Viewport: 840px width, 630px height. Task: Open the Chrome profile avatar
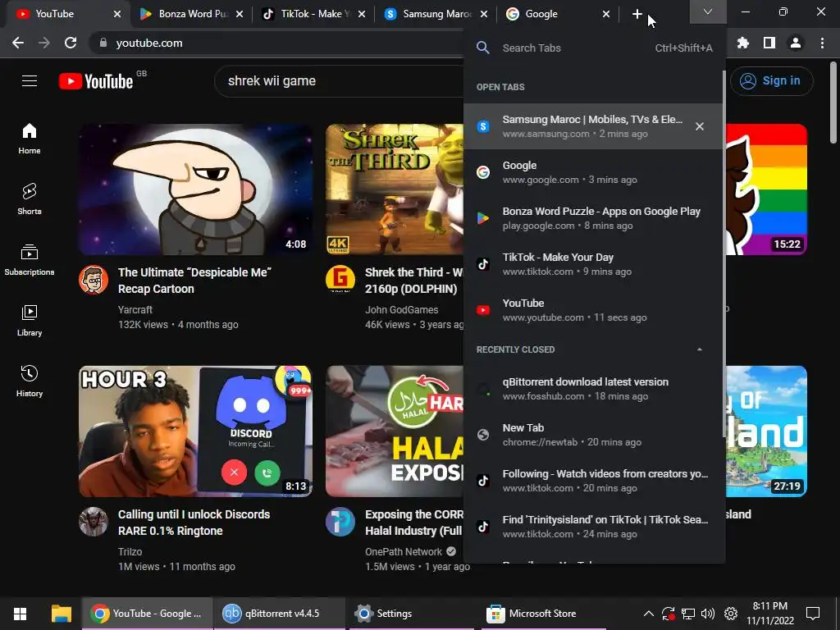click(796, 43)
